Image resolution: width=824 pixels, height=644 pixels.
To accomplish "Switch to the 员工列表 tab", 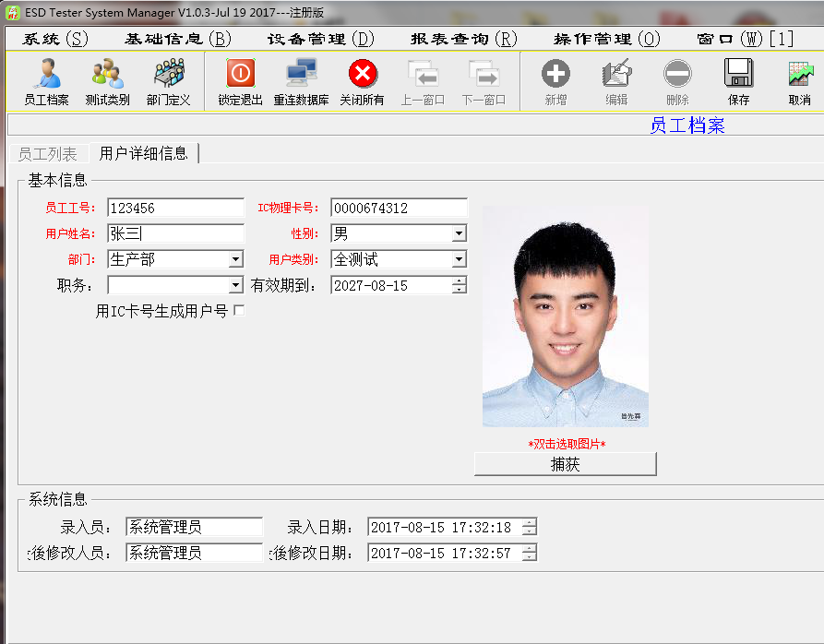I will click(x=47, y=154).
